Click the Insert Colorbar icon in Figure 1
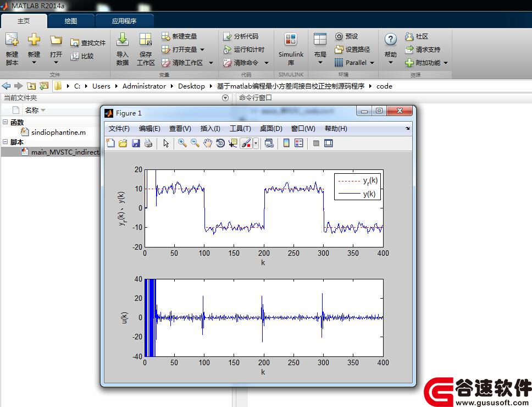The width and height of the screenshot is (532, 407). pos(286,143)
